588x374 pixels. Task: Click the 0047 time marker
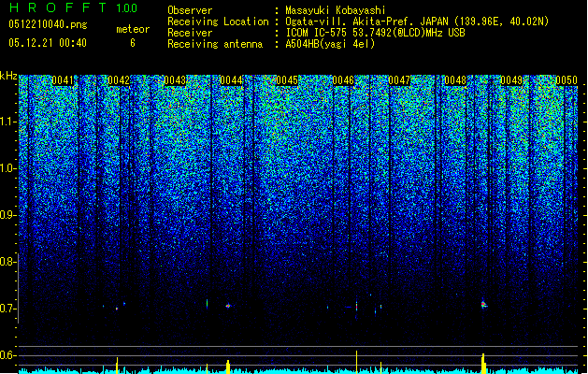pyautogui.click(x=399, y=80)
